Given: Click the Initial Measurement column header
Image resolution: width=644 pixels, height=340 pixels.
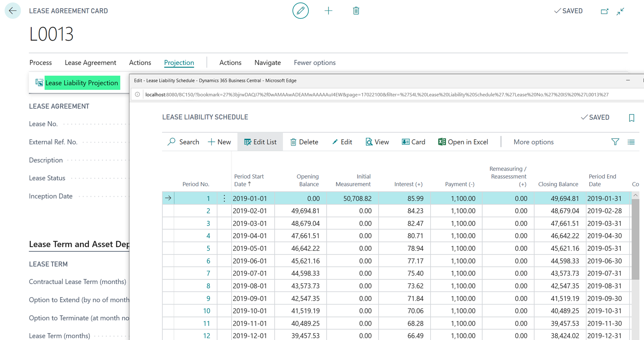Looking at the screenshot, I should pyautogui.click(x=353, y=180).
